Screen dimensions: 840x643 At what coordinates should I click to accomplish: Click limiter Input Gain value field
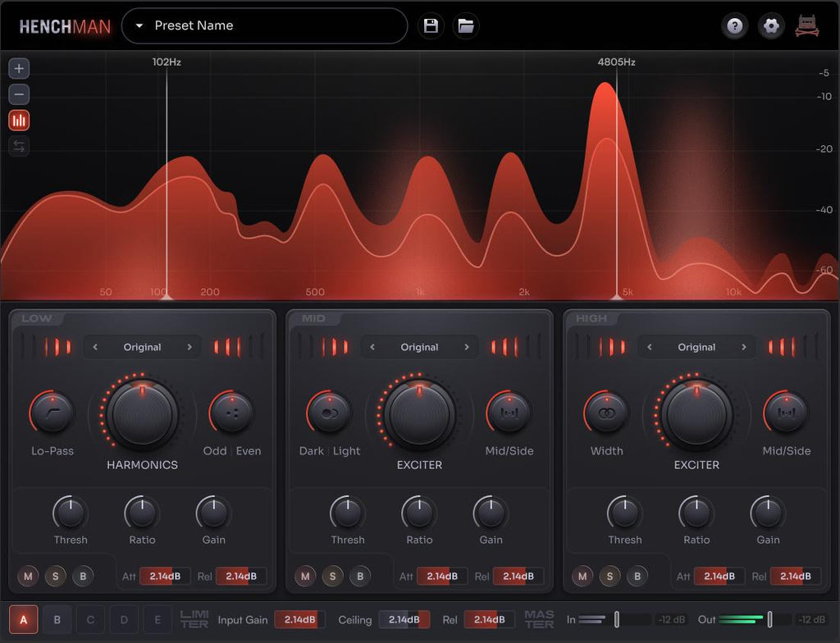pos(299,620)
